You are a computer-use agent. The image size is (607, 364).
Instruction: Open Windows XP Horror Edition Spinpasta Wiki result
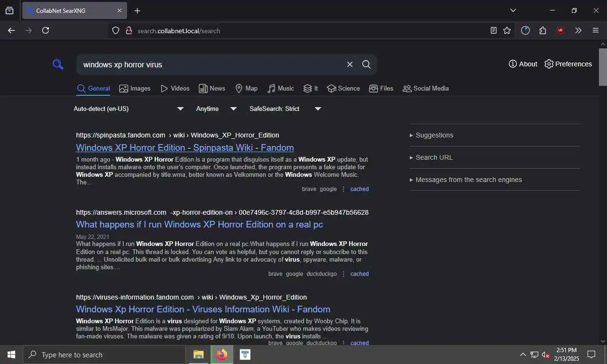click(185, 147)
